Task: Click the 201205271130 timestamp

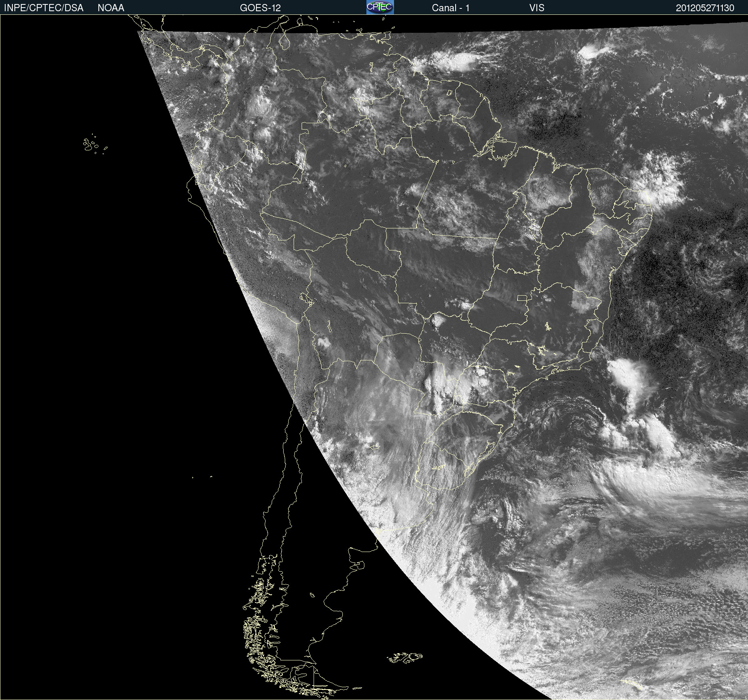Action: click(x=705, y=8)
